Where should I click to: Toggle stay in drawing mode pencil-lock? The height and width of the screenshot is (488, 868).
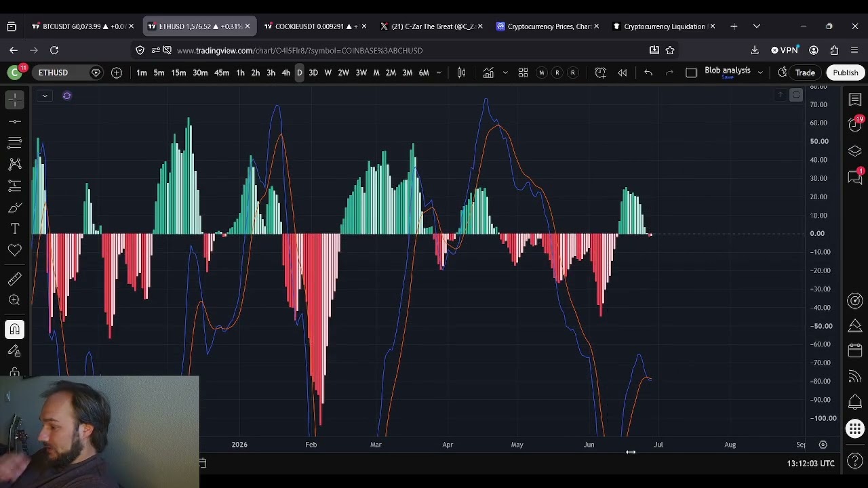coord(15,351)
